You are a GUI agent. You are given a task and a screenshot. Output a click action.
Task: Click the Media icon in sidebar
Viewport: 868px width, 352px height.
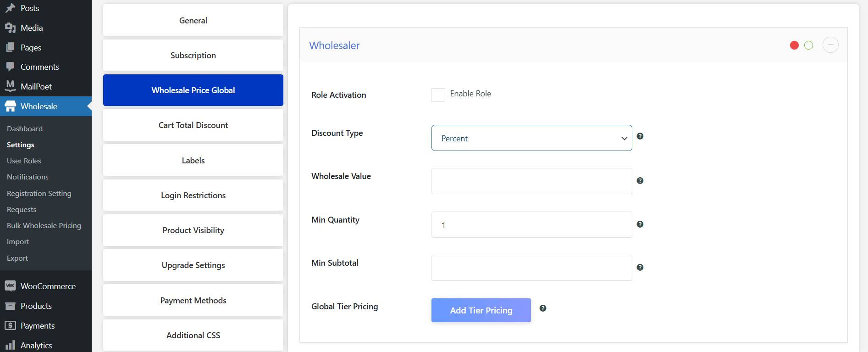[x=10, y=28]
